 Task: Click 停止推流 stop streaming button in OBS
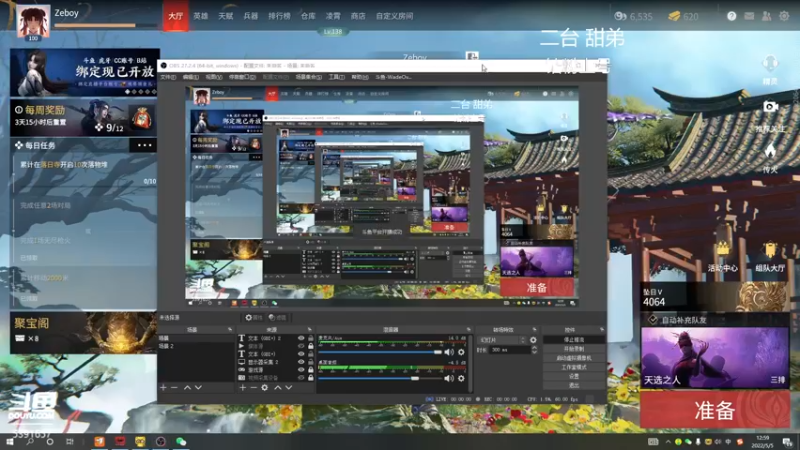click(573, 340)
